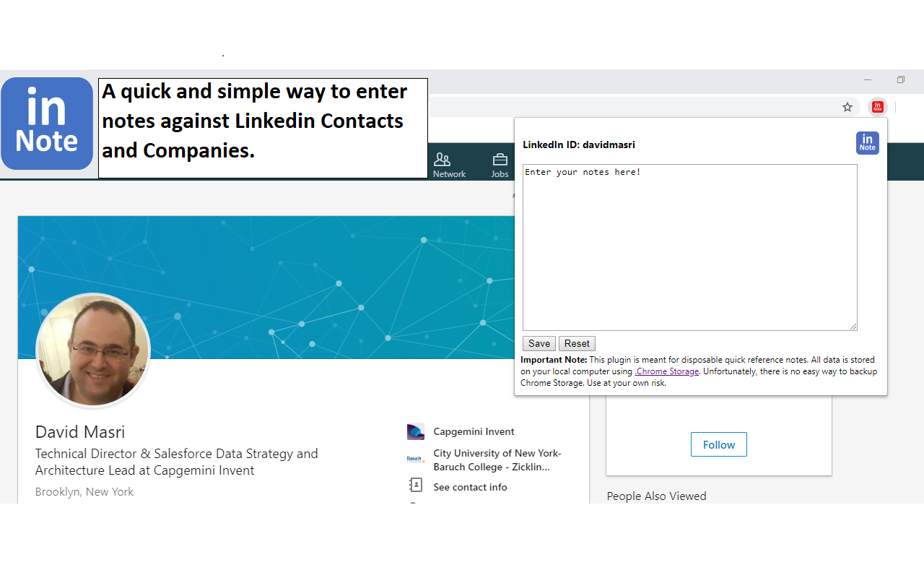Viewport: 924px width, 578px height.
Task: Bookmark the page with the star icon
Action: click(x=847, y=107)
